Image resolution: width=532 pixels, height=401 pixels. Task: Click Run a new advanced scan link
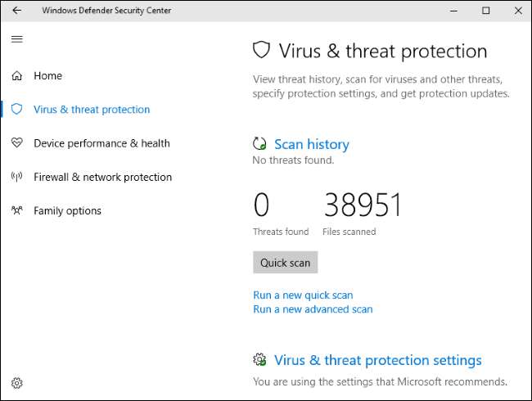point(313,309)
